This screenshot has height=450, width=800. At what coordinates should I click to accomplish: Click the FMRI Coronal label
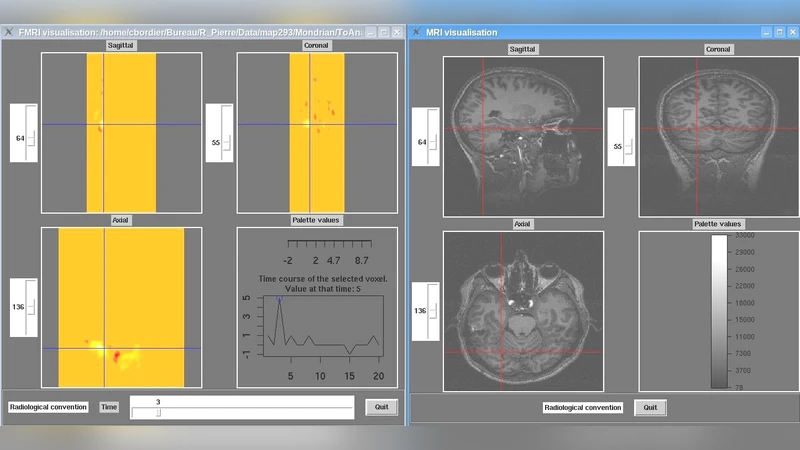316,45
